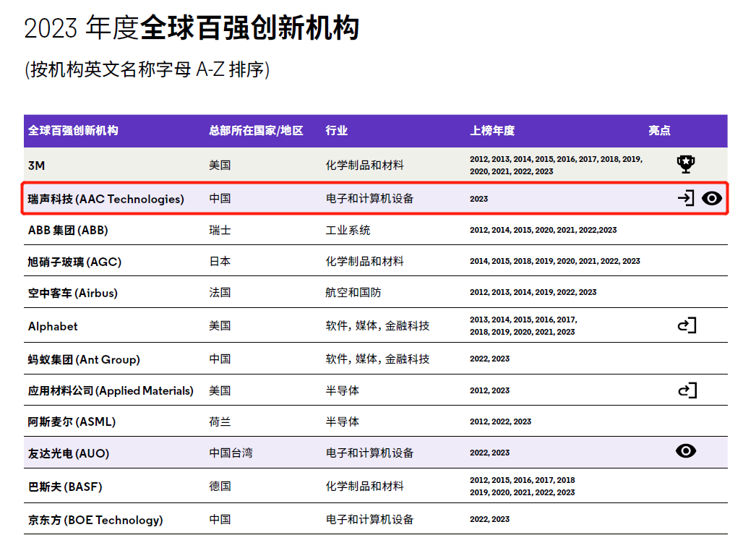Click the return arrow icon for Applied Materials
The height and width of the screenshot is (535, 756).
coord(687,390)
